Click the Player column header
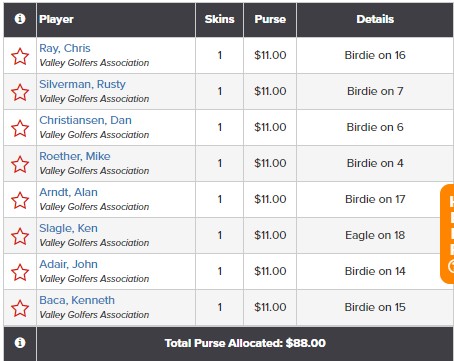The image size is (454, 361). pyautogui.click(x=116, y=19)
